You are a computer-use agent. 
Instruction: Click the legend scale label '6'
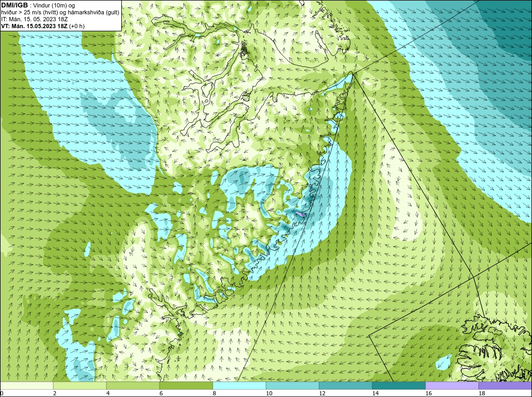161,393
